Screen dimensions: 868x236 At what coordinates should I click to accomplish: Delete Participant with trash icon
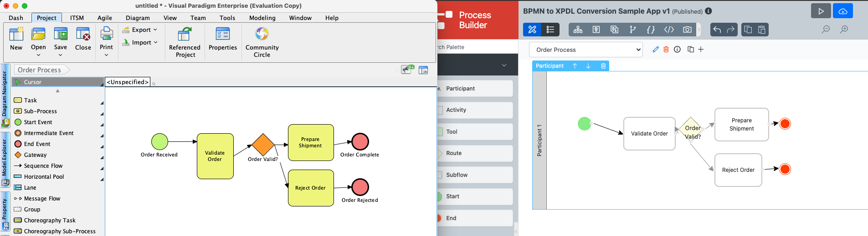(x=603, y=66)
